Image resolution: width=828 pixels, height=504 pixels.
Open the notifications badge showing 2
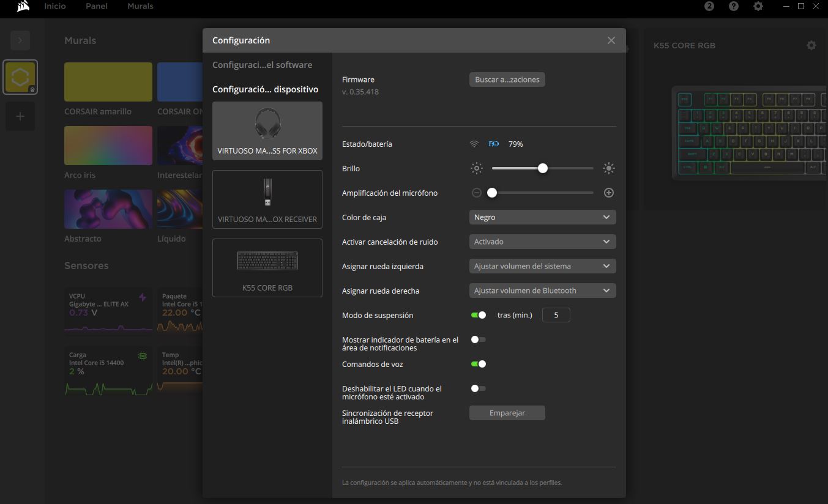click(709, 6)
